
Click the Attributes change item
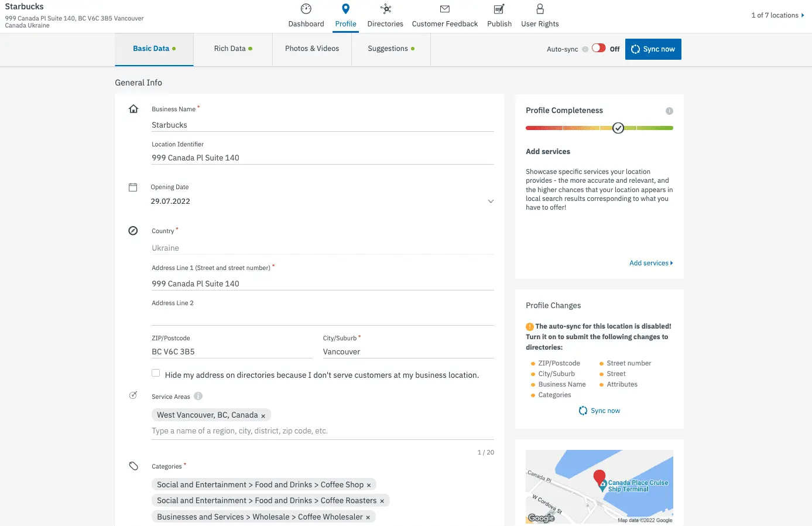(x=622, y=384)
